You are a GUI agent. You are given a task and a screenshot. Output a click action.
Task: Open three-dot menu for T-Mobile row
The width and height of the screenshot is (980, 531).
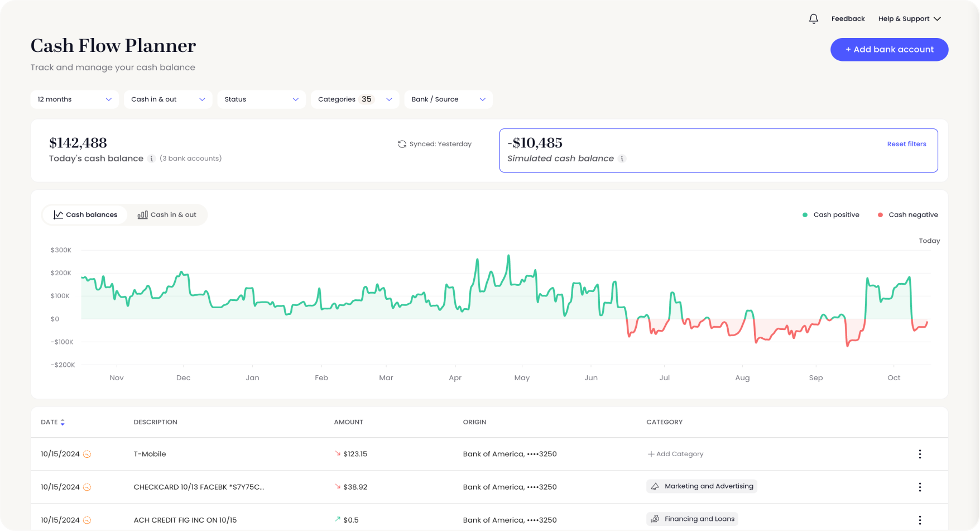click(x=920, y=454)
